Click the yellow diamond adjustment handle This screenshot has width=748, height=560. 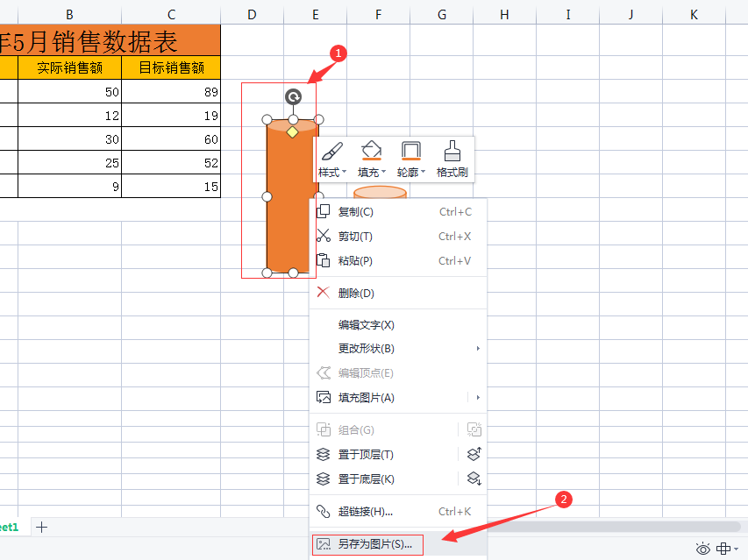coord(292,132)
